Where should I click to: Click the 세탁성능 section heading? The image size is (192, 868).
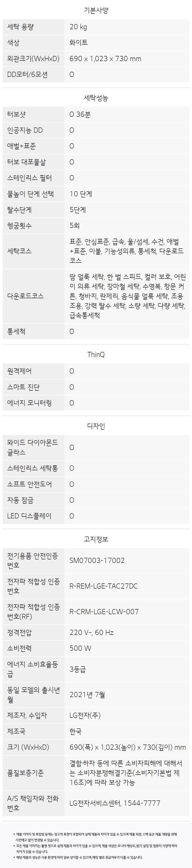(x=96, y=98)
